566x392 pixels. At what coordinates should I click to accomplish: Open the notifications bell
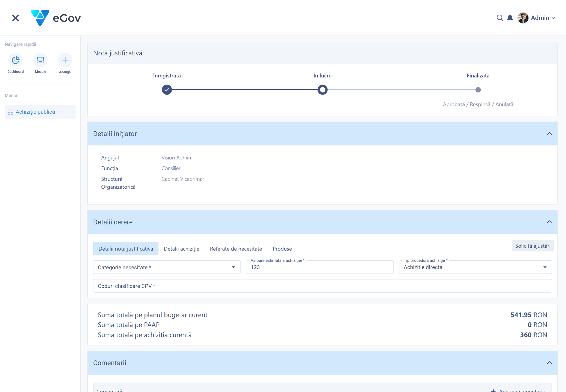[510, 18]
